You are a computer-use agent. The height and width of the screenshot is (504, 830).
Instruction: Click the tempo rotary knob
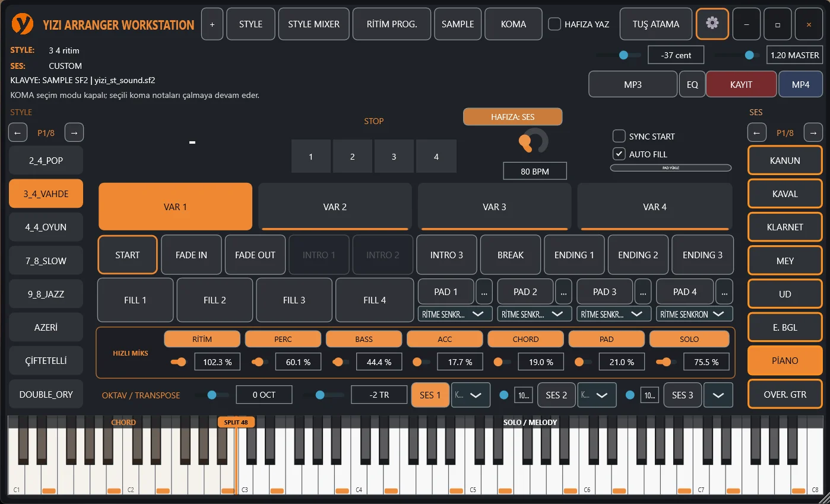point(534,141)
